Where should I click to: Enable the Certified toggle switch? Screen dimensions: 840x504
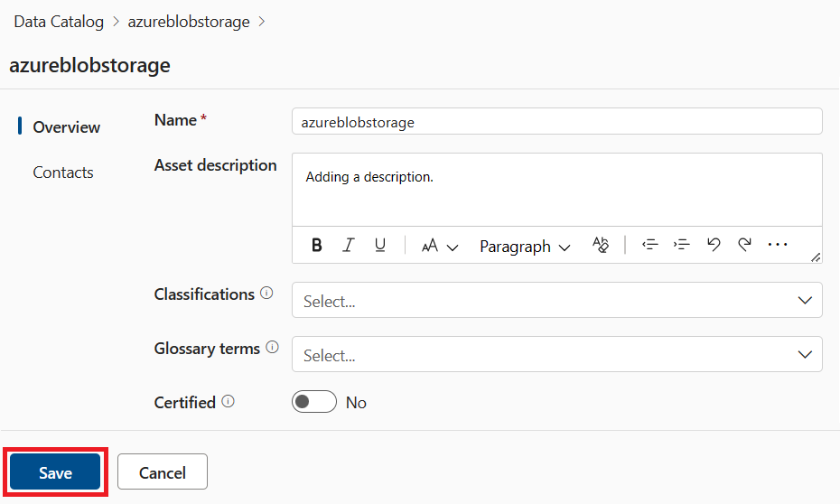pyautogui.click(x=313, y=402)
